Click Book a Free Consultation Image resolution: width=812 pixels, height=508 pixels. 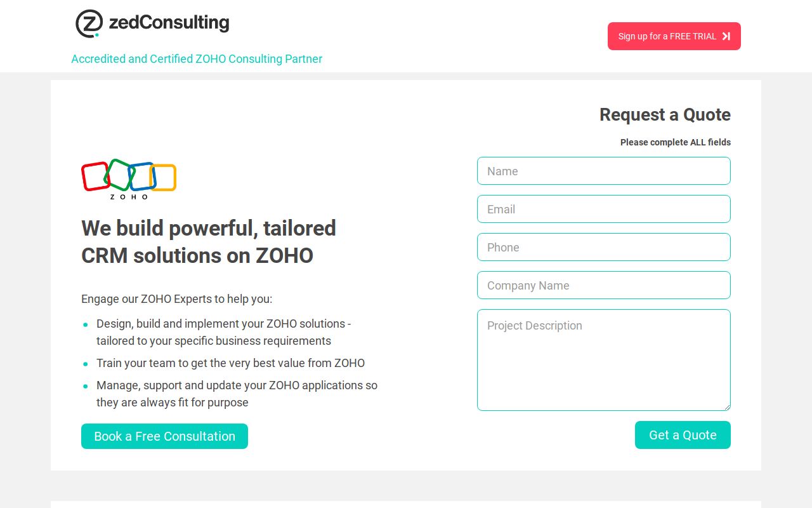(x=164, y=436)
